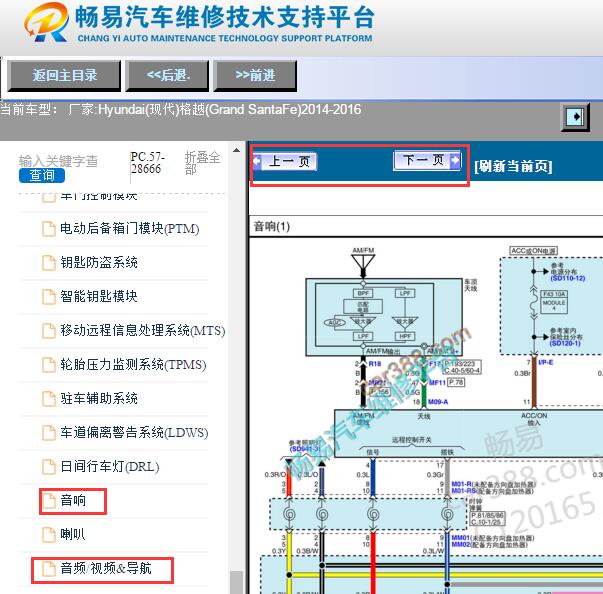Screen dimensions: 603x594
Task: Open the 上一页 previous page button
Action: click(285, 161)
